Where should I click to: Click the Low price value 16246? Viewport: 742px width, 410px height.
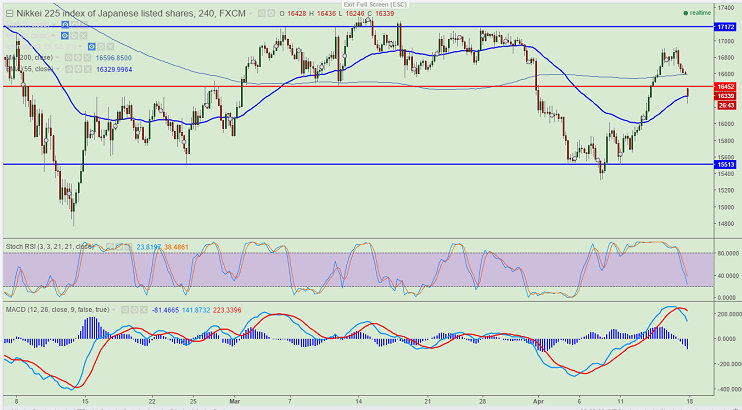pyautogui.click(x=355, y=14)
